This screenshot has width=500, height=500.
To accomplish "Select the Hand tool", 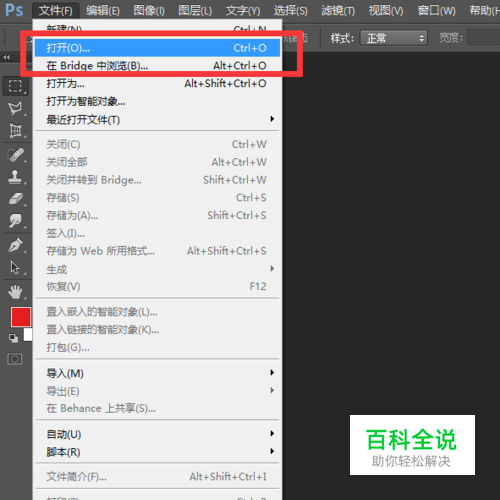I will click(15, 292).
